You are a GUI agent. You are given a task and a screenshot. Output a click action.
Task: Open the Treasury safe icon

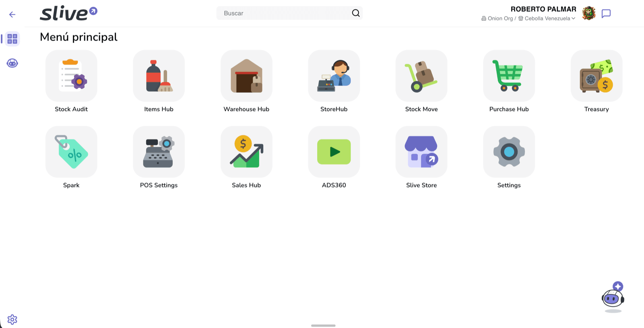[597, 76]
